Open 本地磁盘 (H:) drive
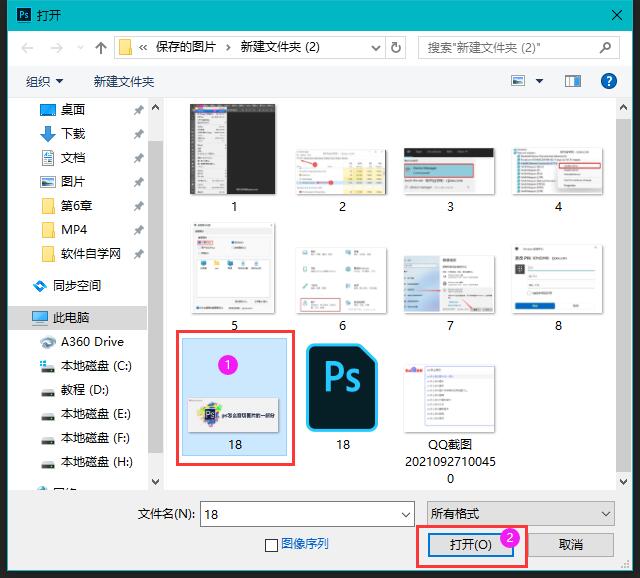This screenshot has width=640, height=578. point(96,462)
